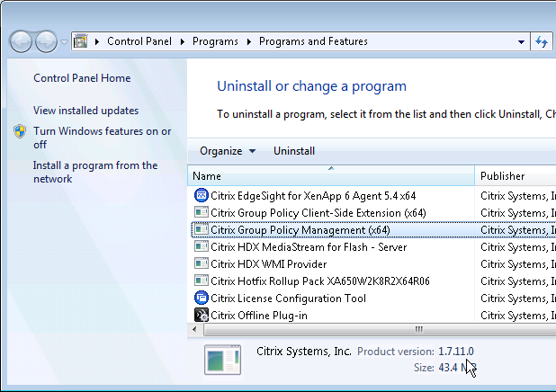Click the Citrix Group Policy Management icon
The width and height of the screenshot is (556, 392).
click(x=201, y=229)
